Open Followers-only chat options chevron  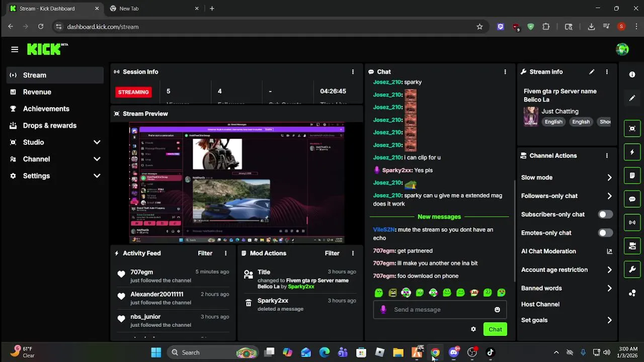609,196
